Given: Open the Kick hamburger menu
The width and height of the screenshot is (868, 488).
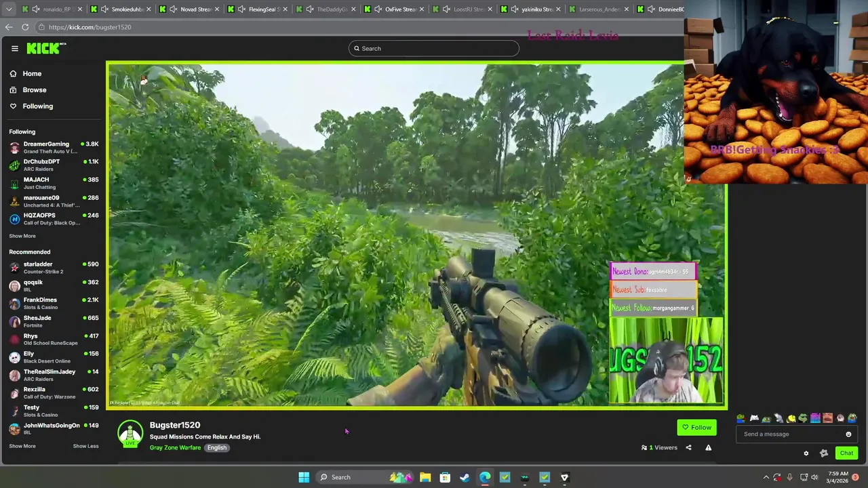Looking at the screenshot, I should [x=14, y=48].
